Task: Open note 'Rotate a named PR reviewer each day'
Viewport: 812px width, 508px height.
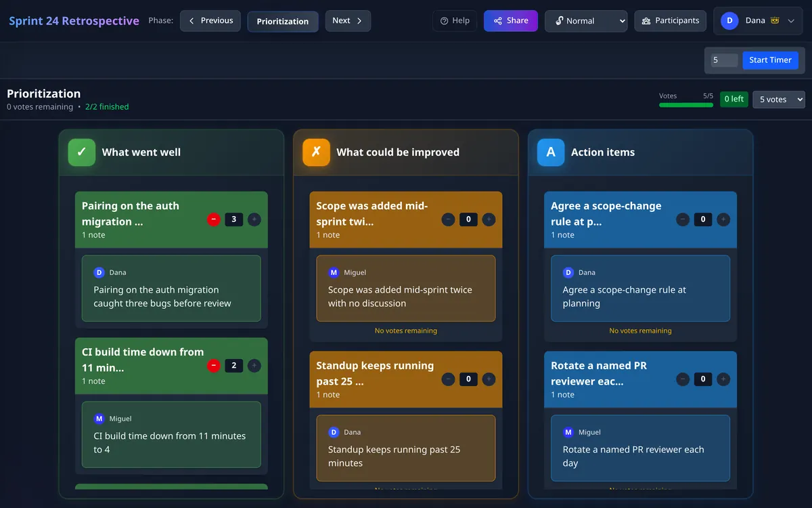Action: pyautogui.click(x=641, y=448)
